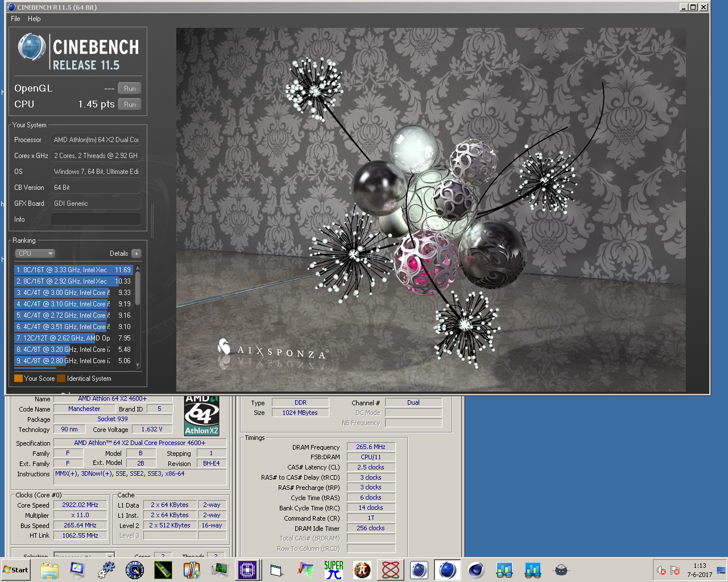Click the Info text field
This screenshot has height=582, width=728.
point(96,219)
